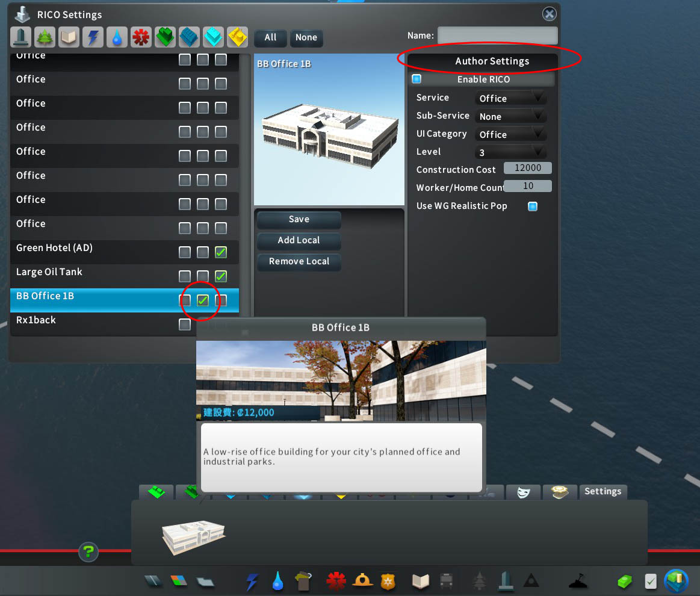Viewport: 700px width, 596px height.
Task: Open the garbage service icon in bottom toolbar
Action: coord(303,581)
